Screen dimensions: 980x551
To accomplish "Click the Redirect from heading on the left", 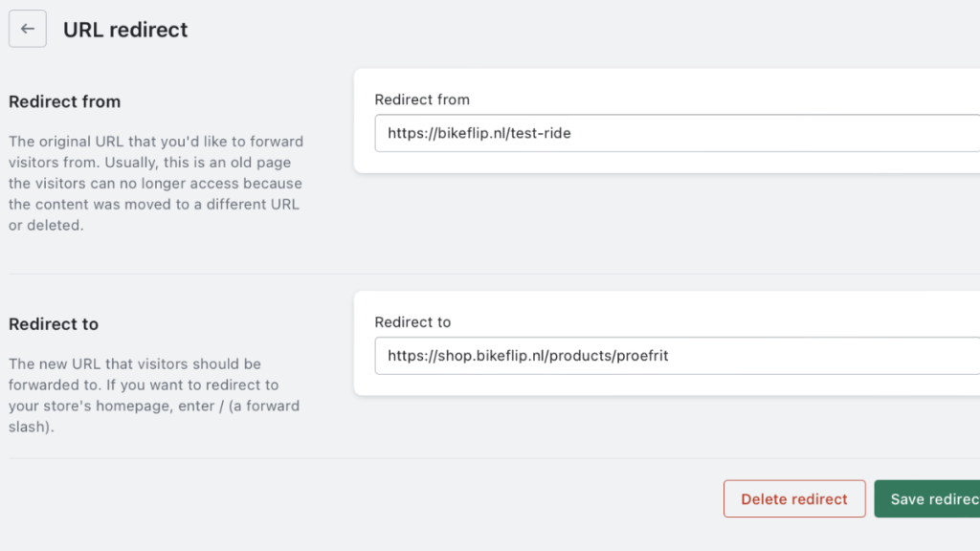I will click(64, 101).
